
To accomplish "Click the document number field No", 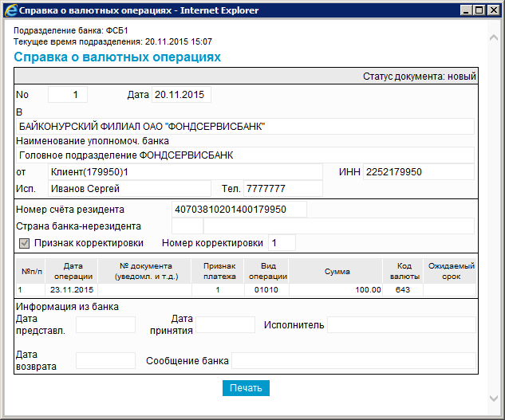I will pyautogui.click(x=67, y=95).
